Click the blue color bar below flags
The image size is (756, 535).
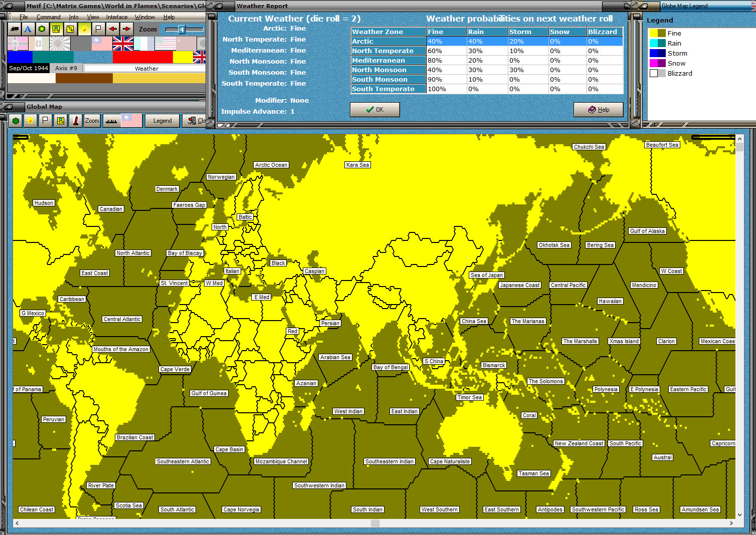coord(20,57)
